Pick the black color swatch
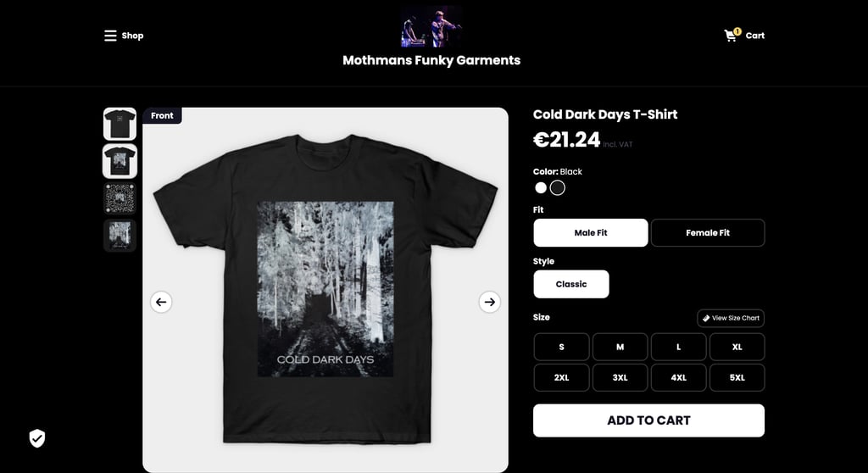 click(x=558, y=188)
